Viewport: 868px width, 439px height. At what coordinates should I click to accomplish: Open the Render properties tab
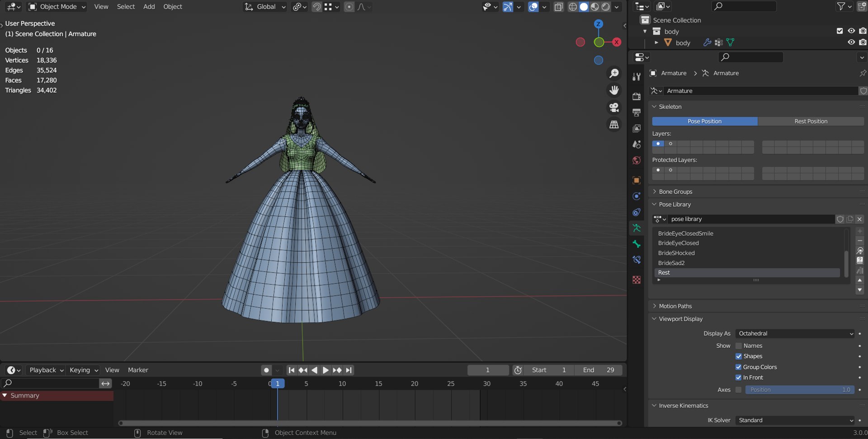pos(637,96)
